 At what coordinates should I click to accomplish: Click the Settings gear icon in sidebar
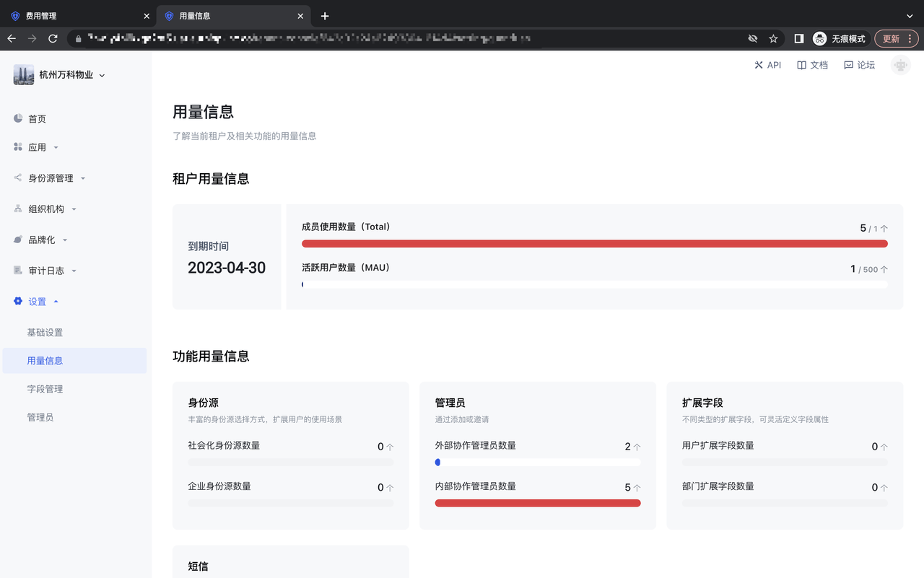click(x=18, y=302)
